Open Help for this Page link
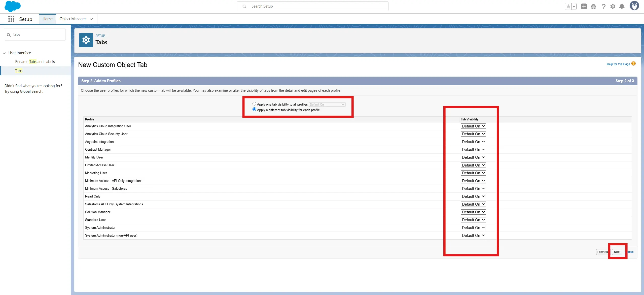This screenshot has height=295, width=644. (618, 64)
